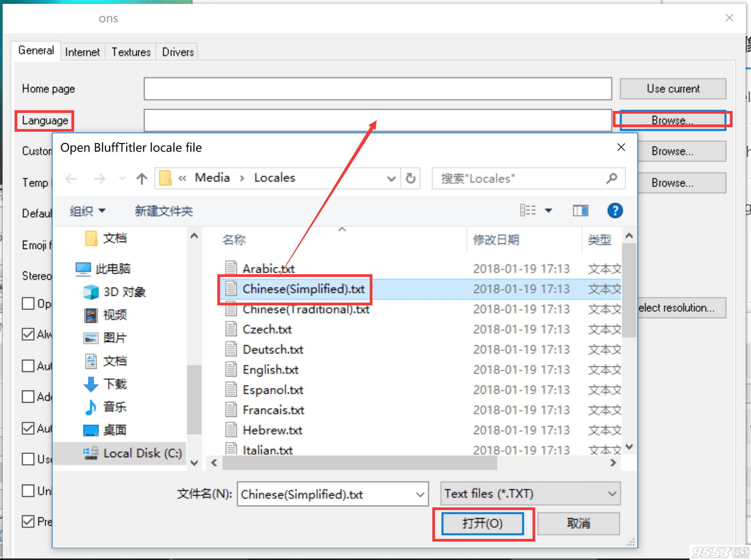Open 视频 folder in the navigation pane
The image size is (751, 560).
[105, 315]
